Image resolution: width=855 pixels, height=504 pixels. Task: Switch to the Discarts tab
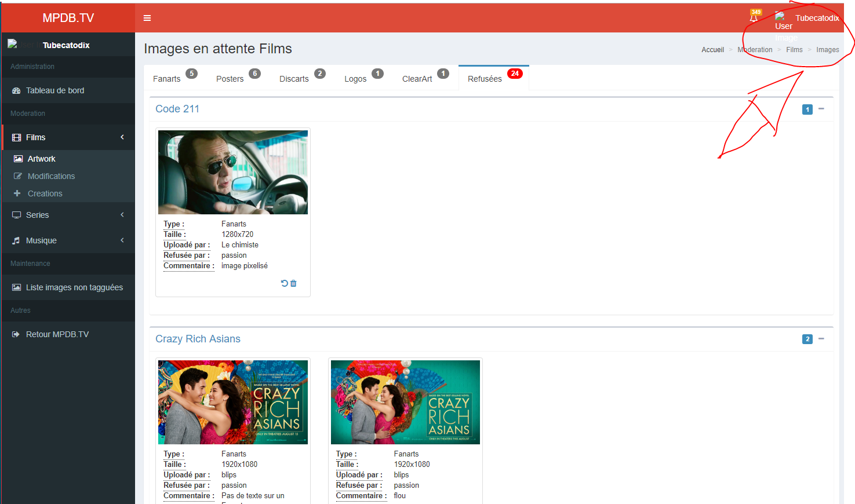click(302, 78)
